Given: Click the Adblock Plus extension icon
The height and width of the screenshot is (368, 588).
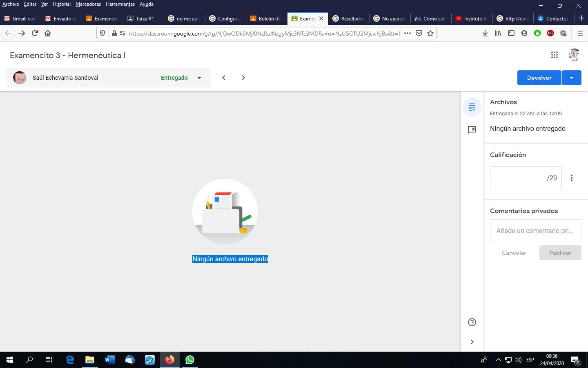Looking at the screenshot, I should [x=550, y=33].
